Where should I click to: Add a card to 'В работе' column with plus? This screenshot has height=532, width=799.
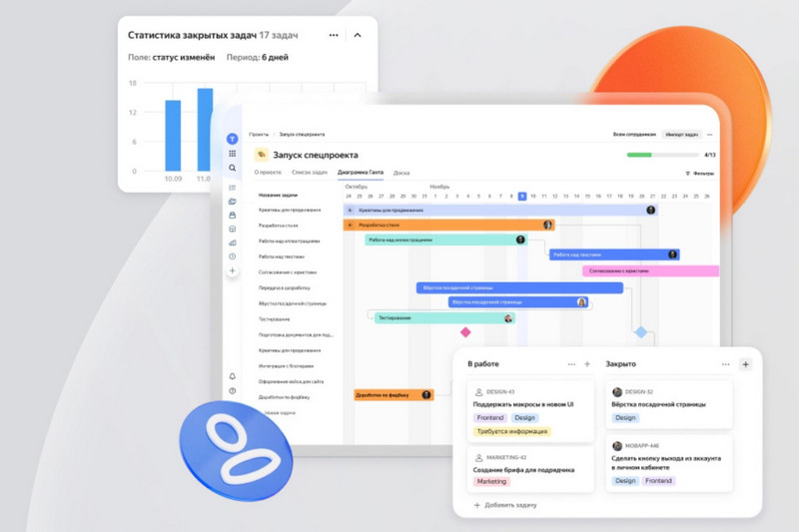(x=587, y=364)
